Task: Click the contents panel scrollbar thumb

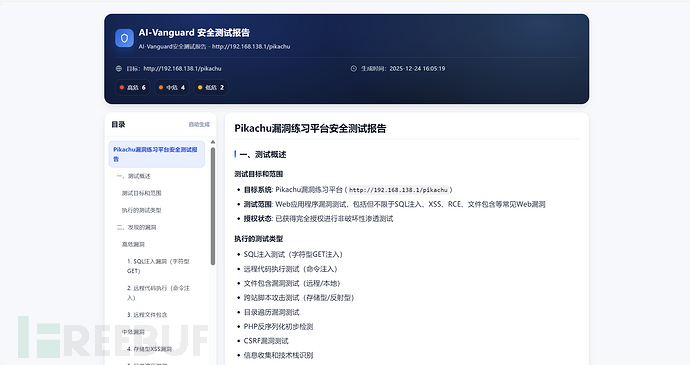Action: tap(213, 206)
